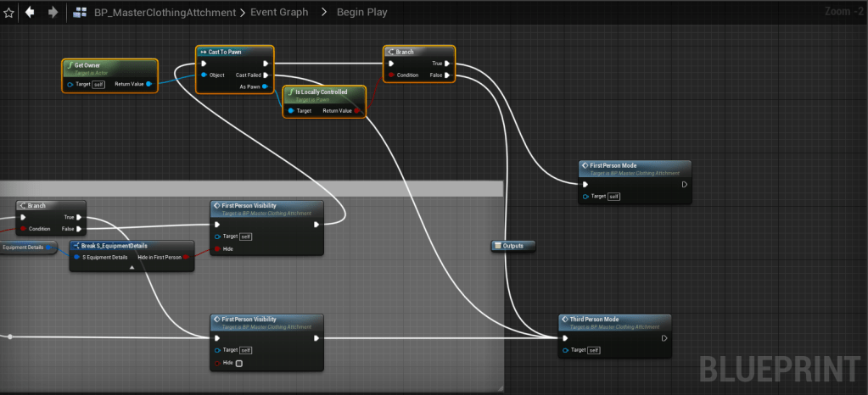This screenshot has height=395, width=868.
Task: Select the Third Person Mode node title
Action: [605, 320]
